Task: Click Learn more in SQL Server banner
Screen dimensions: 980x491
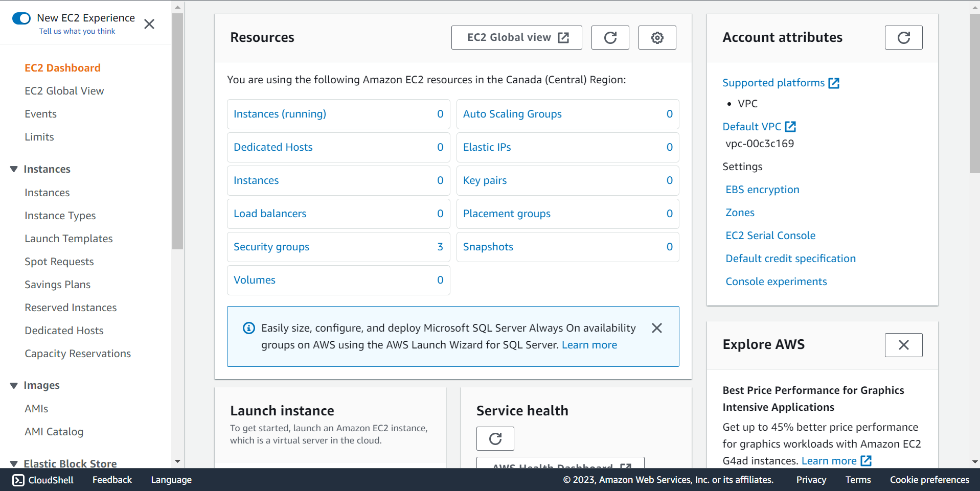Action: pyautogui.click(x=589, y=345)
